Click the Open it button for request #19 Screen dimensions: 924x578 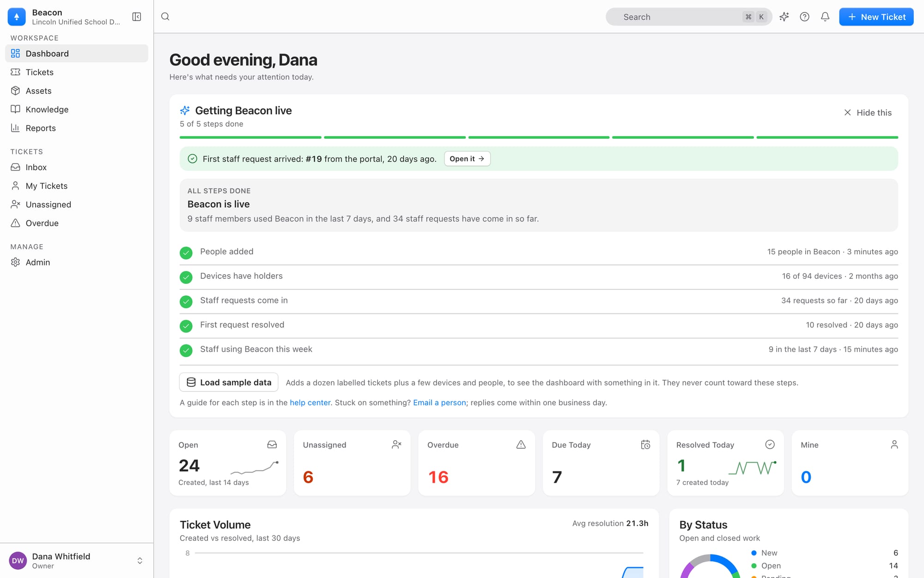pyautogui.click(x=467, y=159)
